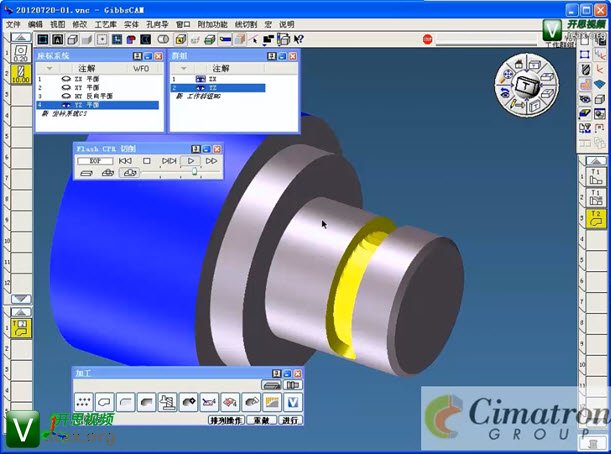This screenshot has height=454, width=611.
Task: Click the blue V icon in machining palette
Action: [x=293, y=402]
